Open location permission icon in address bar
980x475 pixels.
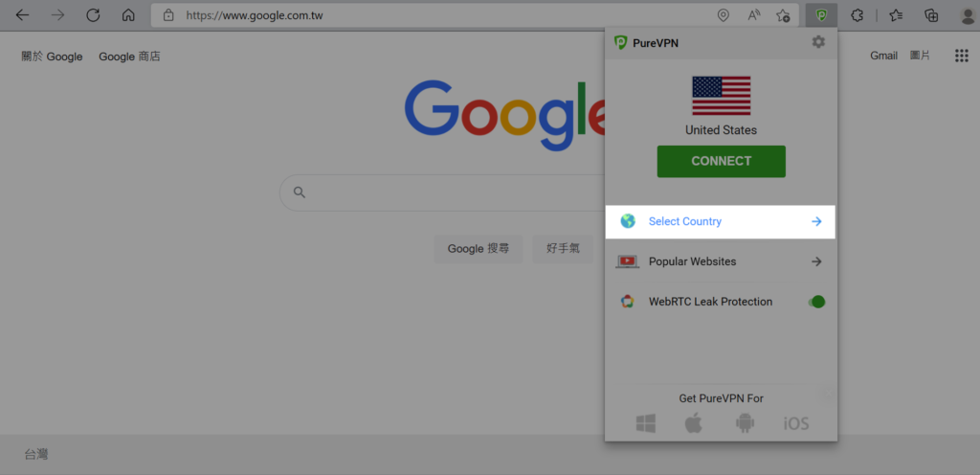point(724,15)
